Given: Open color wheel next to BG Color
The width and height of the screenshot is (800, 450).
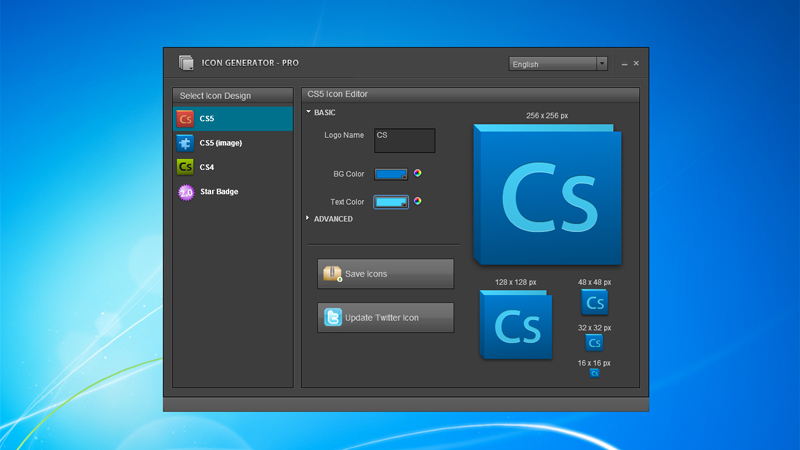Looking at the screenshot, I should pos(418,173).
